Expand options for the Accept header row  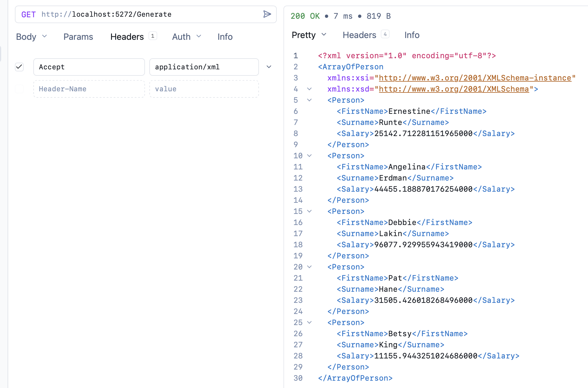click(x=269, y=67)
